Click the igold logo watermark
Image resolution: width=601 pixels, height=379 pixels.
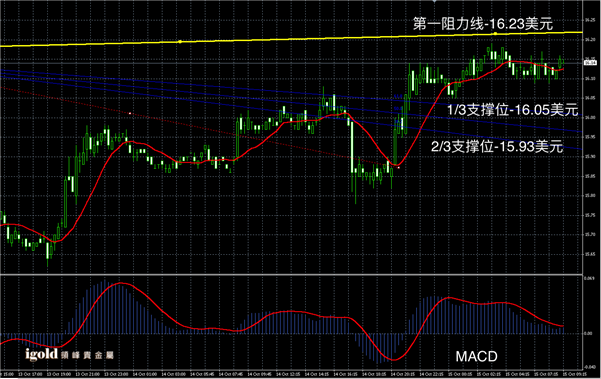click(70, 354)
